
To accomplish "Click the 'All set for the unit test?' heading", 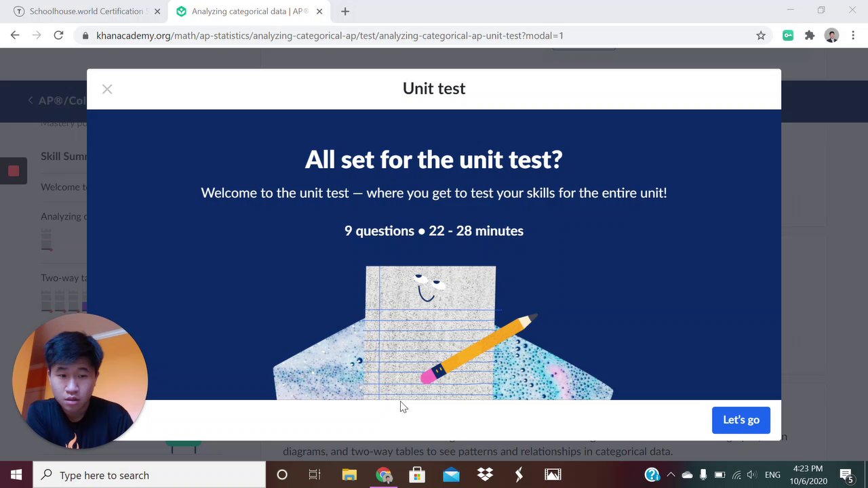I will [x=434, y=159].
